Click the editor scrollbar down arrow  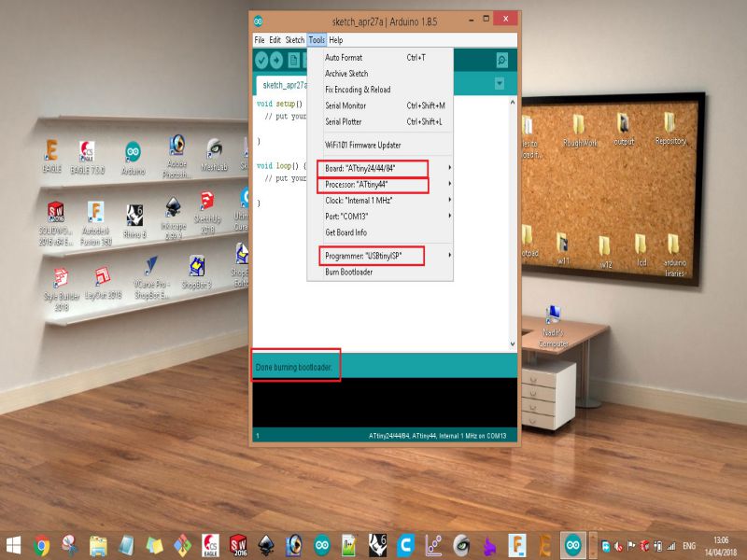(513, 343)
